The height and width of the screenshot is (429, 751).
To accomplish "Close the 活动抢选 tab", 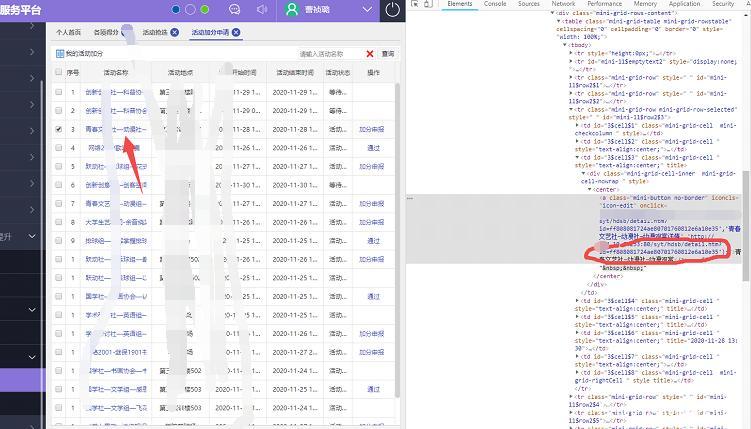I will [x=175, y=32].
